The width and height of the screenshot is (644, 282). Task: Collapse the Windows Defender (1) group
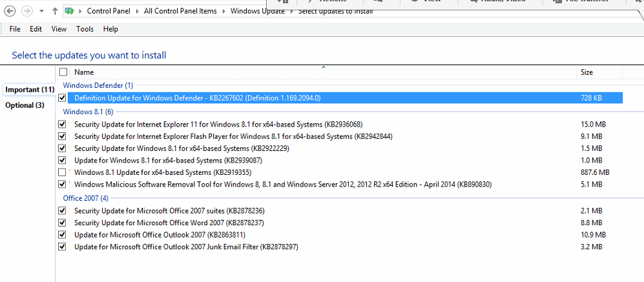98,85
